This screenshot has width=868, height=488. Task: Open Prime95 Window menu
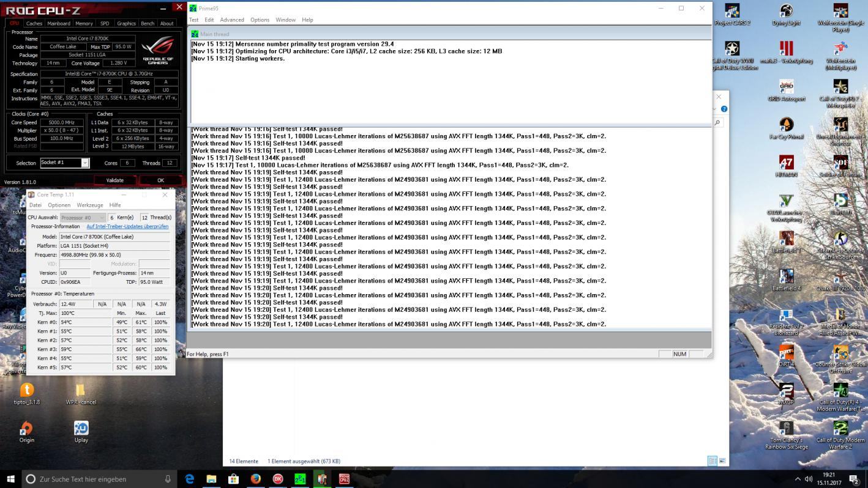[x=285, y=20]
